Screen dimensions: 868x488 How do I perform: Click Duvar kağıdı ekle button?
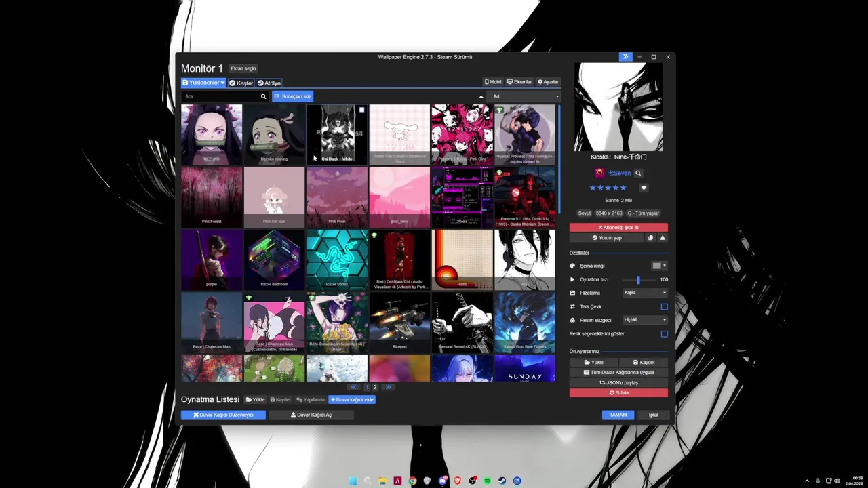click(x=352, y=400)
